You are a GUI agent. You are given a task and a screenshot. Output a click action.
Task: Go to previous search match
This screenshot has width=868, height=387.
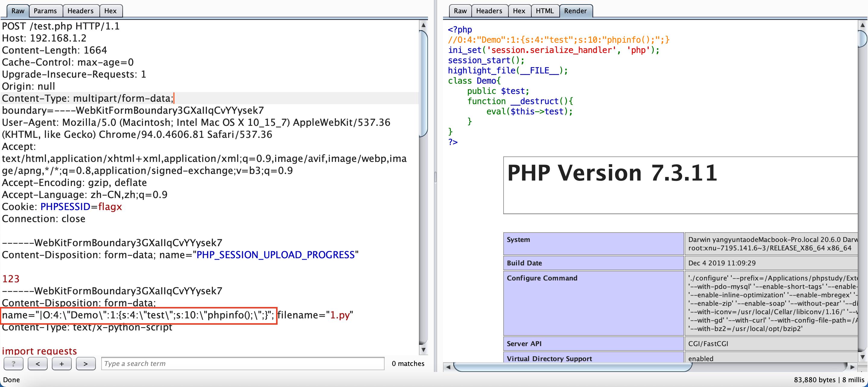click(37, 364)
